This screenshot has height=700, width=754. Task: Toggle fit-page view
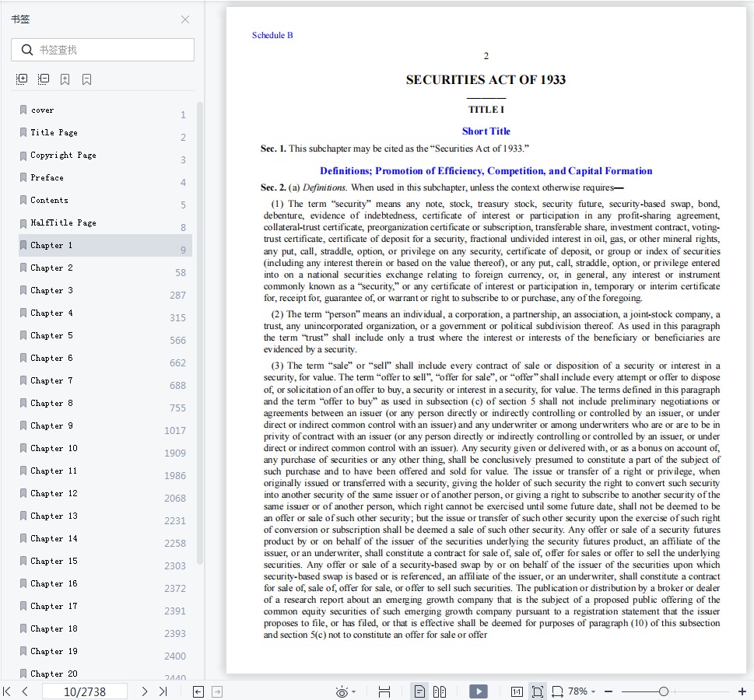(538, 691)
